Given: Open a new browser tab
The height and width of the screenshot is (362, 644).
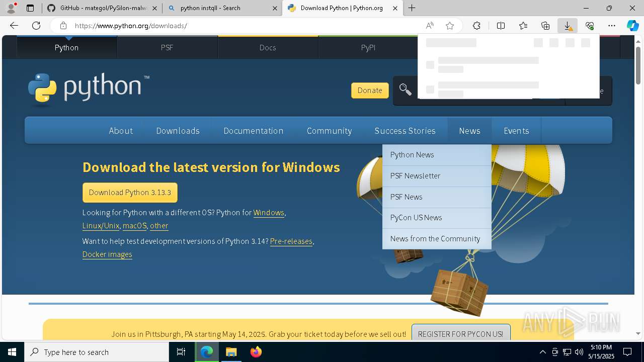Looking at the screenshot, I should click(412, 8).
